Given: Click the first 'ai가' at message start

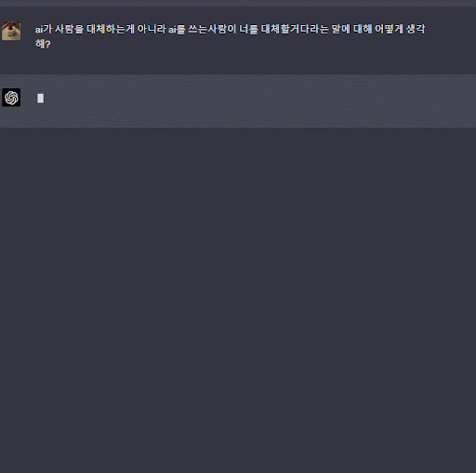Looking at the screenshot, I should [x=44, y=29].
